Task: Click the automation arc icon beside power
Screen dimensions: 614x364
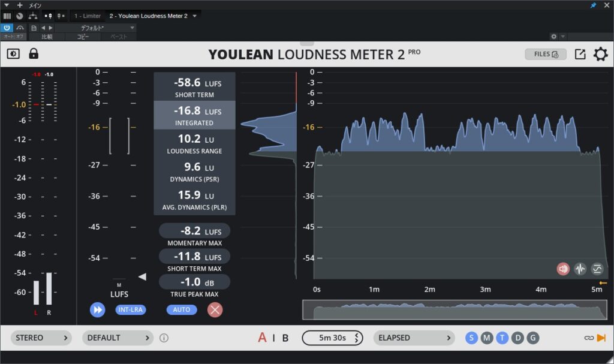Action: point(20,28)
